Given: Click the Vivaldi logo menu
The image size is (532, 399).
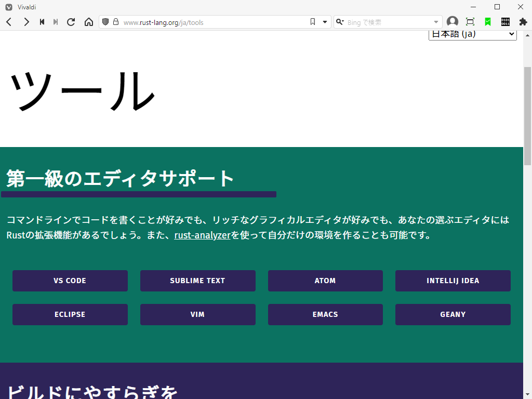Looking at the screenshot, I should 9,7.
